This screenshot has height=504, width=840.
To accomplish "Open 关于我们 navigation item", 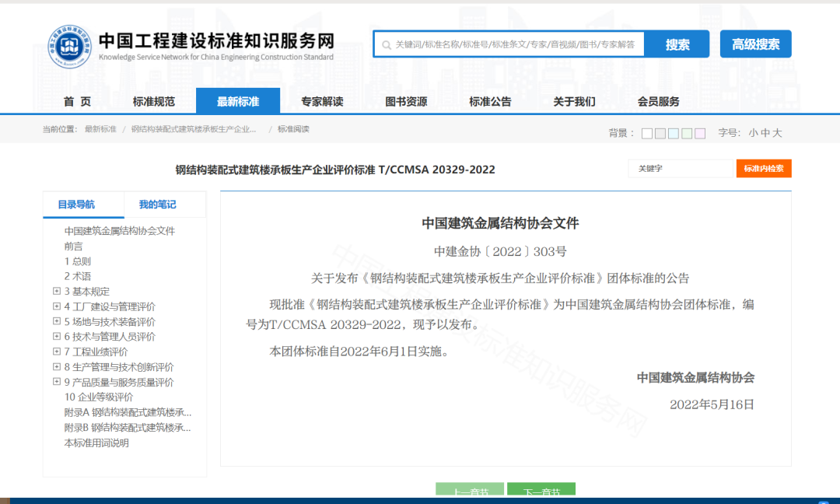I will click(574, 101).
